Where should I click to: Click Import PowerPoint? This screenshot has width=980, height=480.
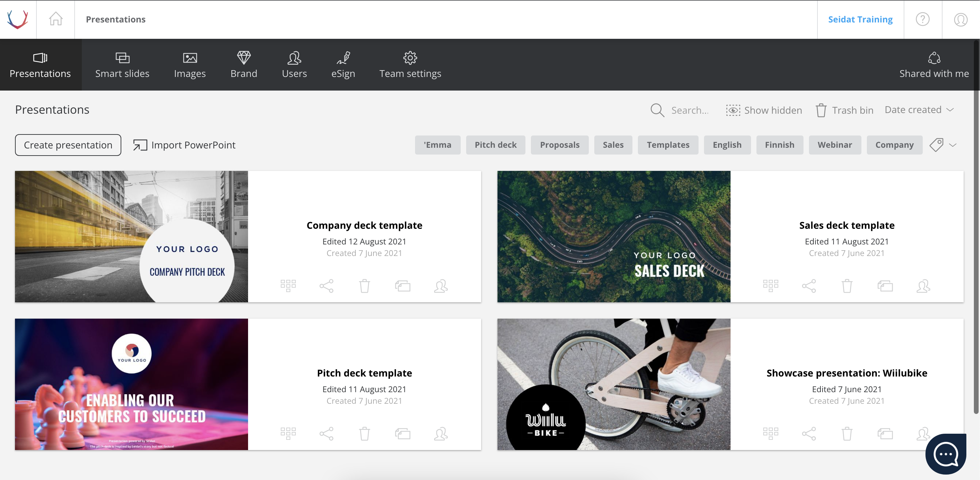(x=184, y=145)
